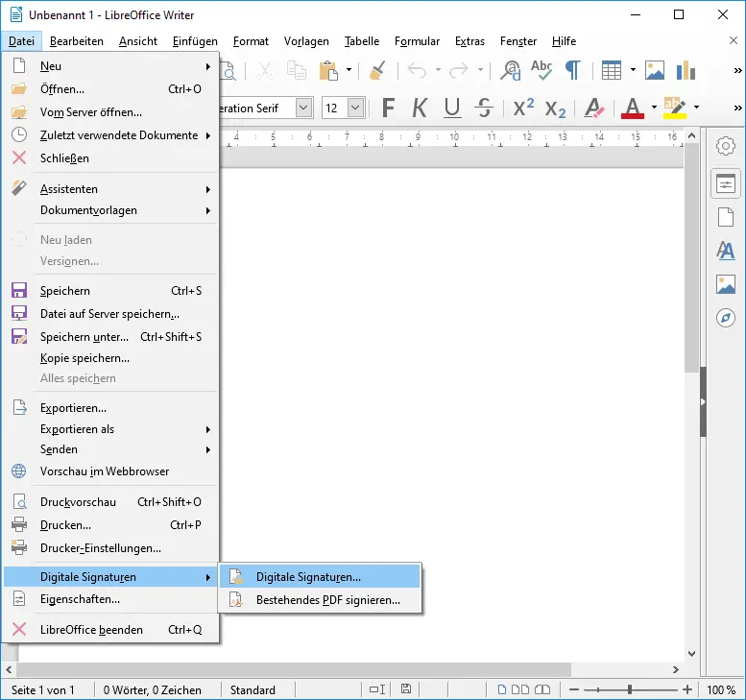
Task: Select multiple-page view in status bar
Action: tap(520, 689)
